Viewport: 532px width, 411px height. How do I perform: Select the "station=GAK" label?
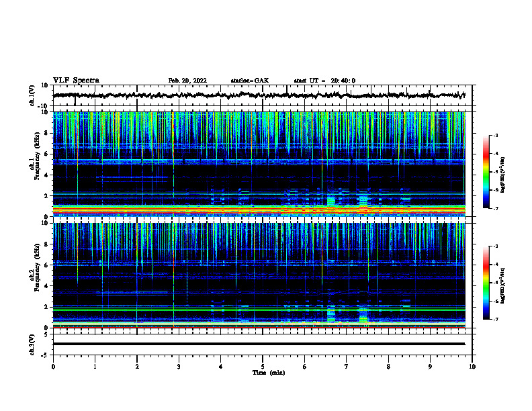[250, 81]
